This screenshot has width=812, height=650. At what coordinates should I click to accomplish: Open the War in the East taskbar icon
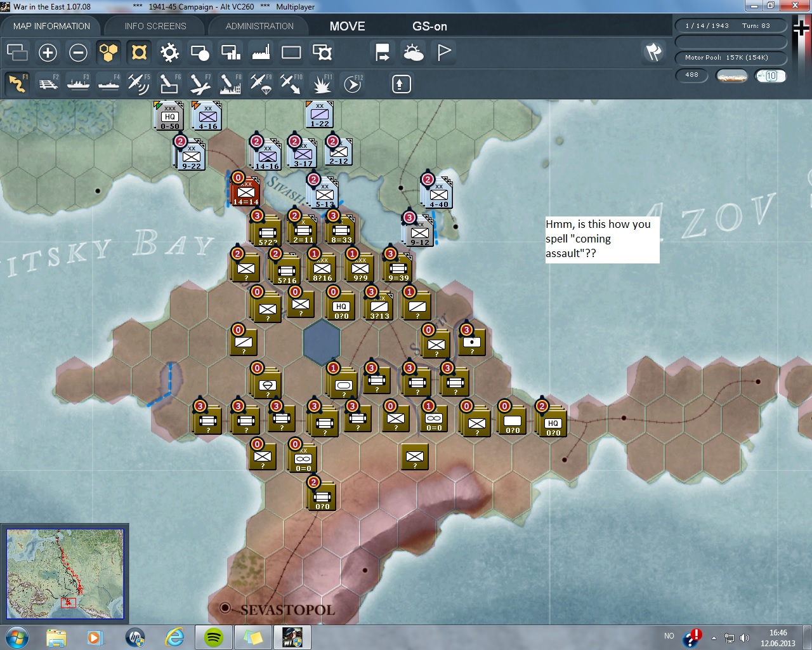pyautogui.click(x=292, y=637)
